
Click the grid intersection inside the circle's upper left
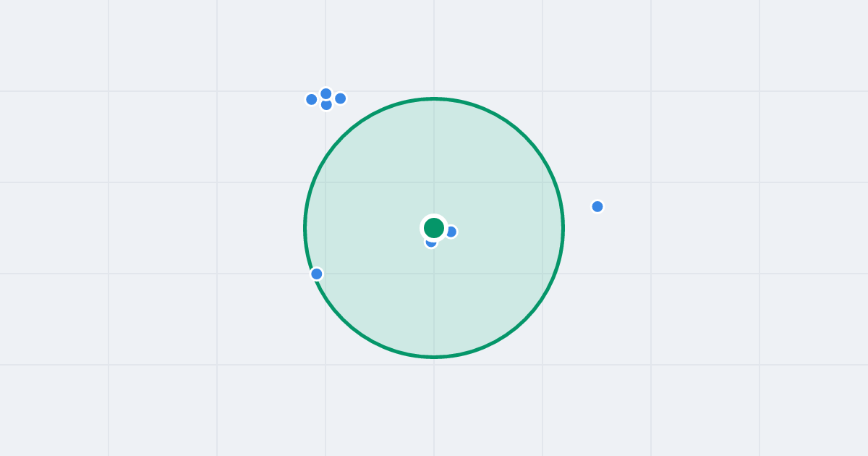pyautogui.click(x=325, y=182)
